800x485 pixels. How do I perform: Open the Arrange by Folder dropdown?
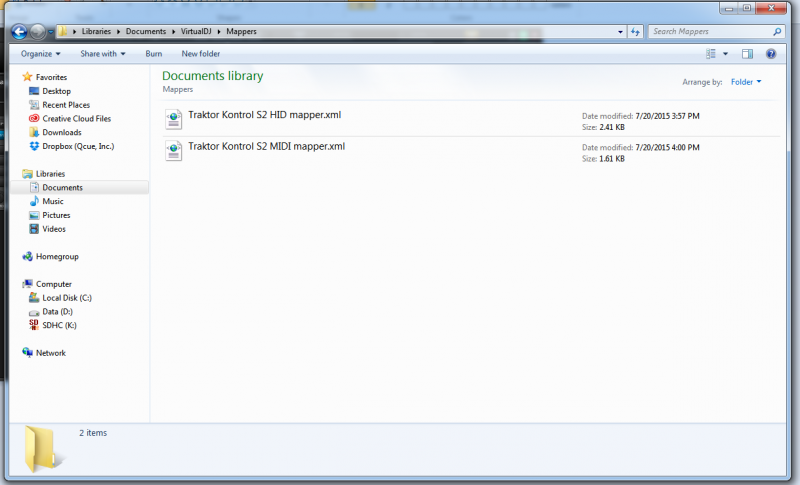point(746,82)
